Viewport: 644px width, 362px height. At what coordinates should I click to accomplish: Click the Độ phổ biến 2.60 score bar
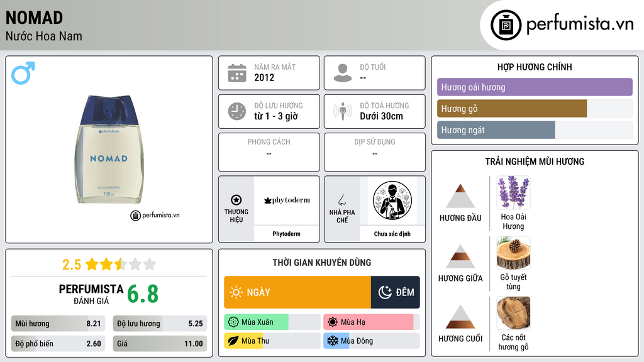pyautogui.click(x=58, y=344)
